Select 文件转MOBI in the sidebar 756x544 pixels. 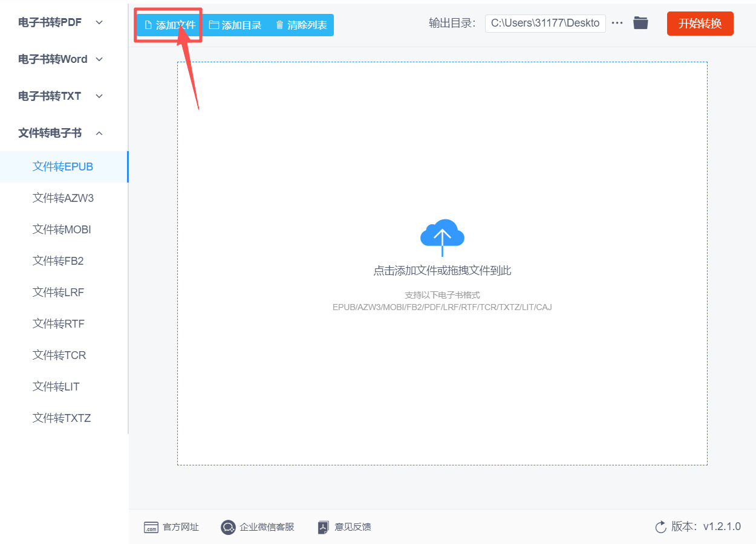(x=64, y=230)
